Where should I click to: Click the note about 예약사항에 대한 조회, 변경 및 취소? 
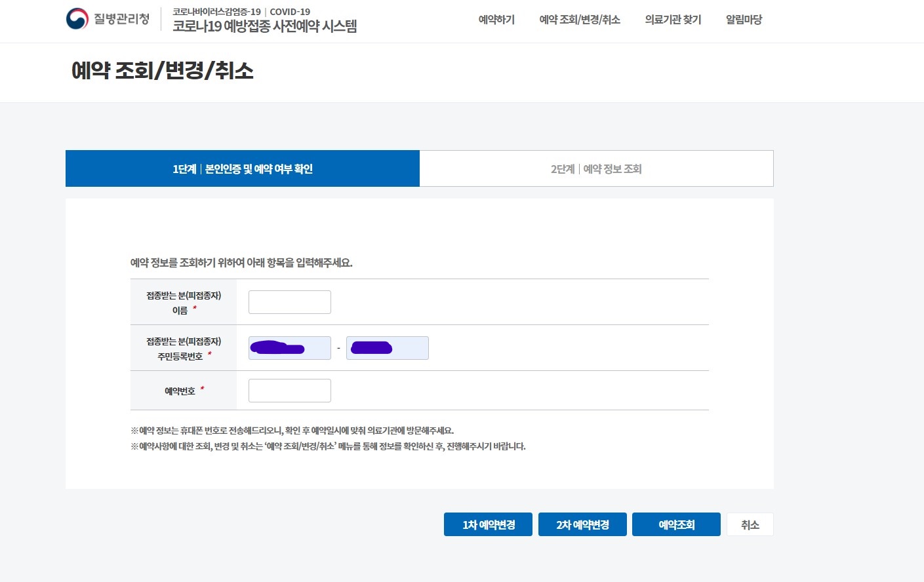click(x=328, y=446)
